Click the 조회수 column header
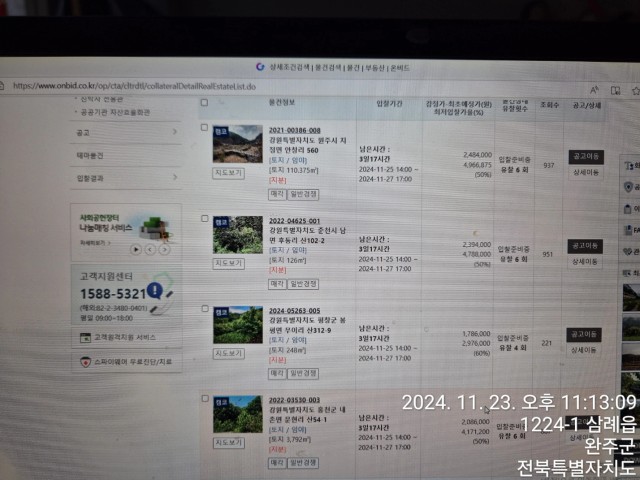This screenshot has height=480, width=640. (x=549, y=105)
